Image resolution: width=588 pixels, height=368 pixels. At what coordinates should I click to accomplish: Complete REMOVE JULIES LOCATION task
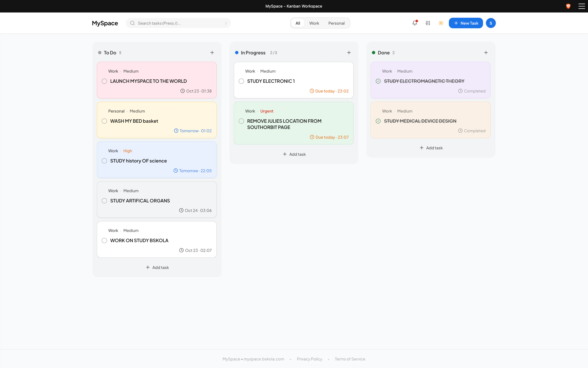coord(241,121)
